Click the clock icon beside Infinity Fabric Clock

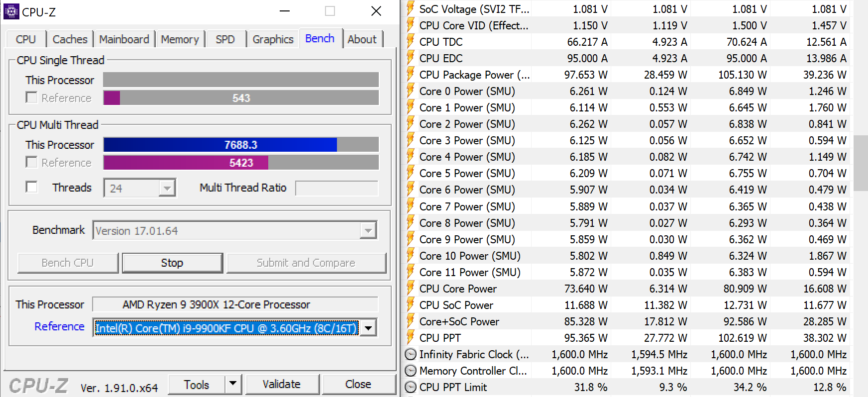[x=411, y=354]
